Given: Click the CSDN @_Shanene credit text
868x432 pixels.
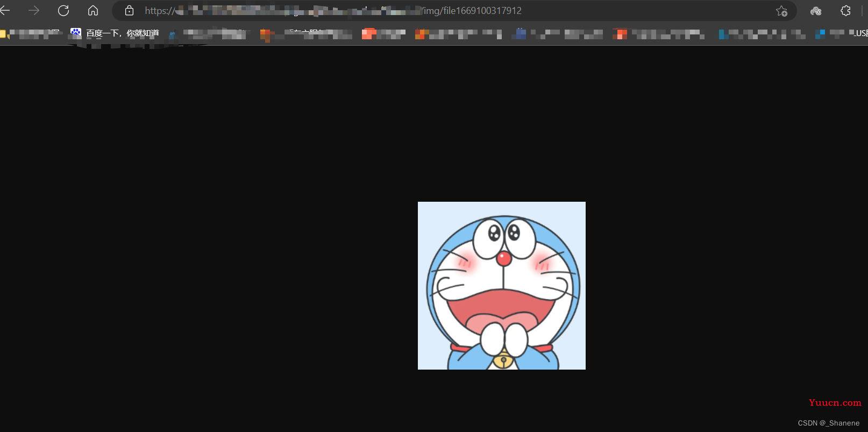Looking at the screenshot, I should click(x=829, y=423).
